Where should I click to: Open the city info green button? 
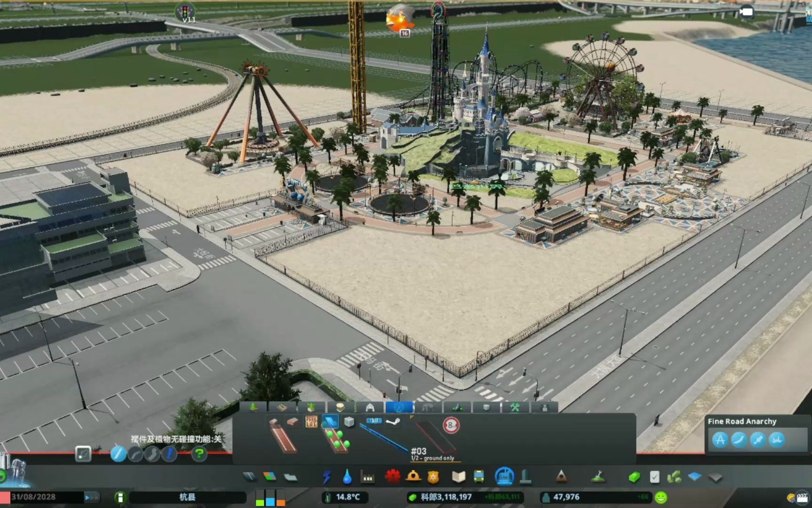[x=120, y=497]
